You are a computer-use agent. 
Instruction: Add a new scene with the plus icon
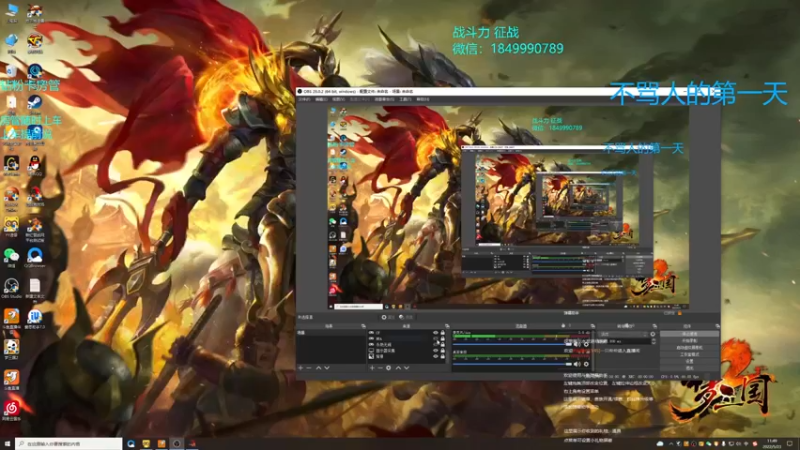coord(301,368)
